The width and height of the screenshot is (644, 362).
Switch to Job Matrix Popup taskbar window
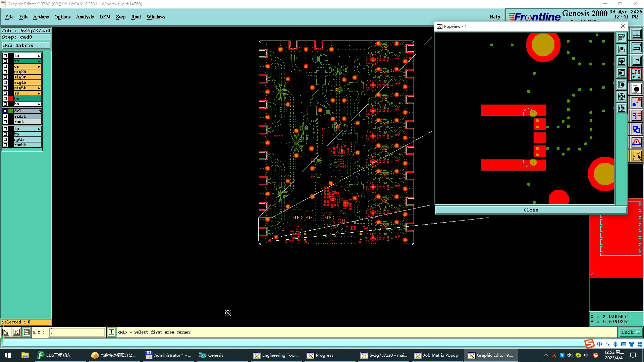tap(436, 355)
